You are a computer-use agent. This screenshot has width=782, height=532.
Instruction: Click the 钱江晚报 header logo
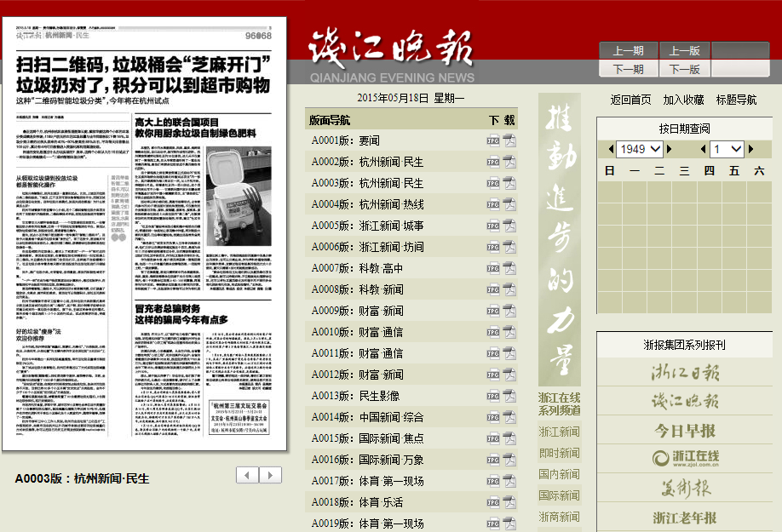[x=391, y=56]
